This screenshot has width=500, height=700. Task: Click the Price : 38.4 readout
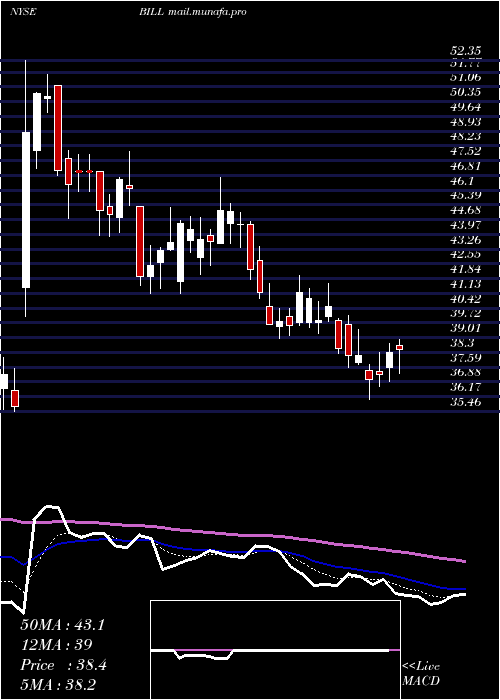63,665
